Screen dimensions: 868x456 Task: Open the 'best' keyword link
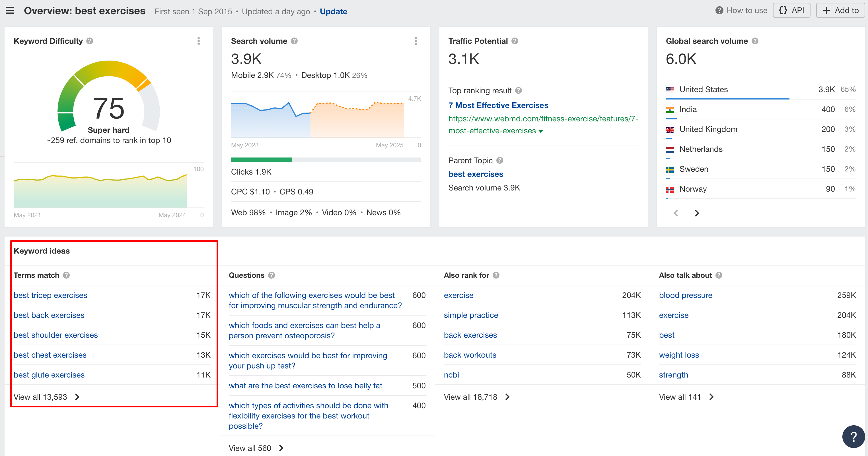pos(667,335)
